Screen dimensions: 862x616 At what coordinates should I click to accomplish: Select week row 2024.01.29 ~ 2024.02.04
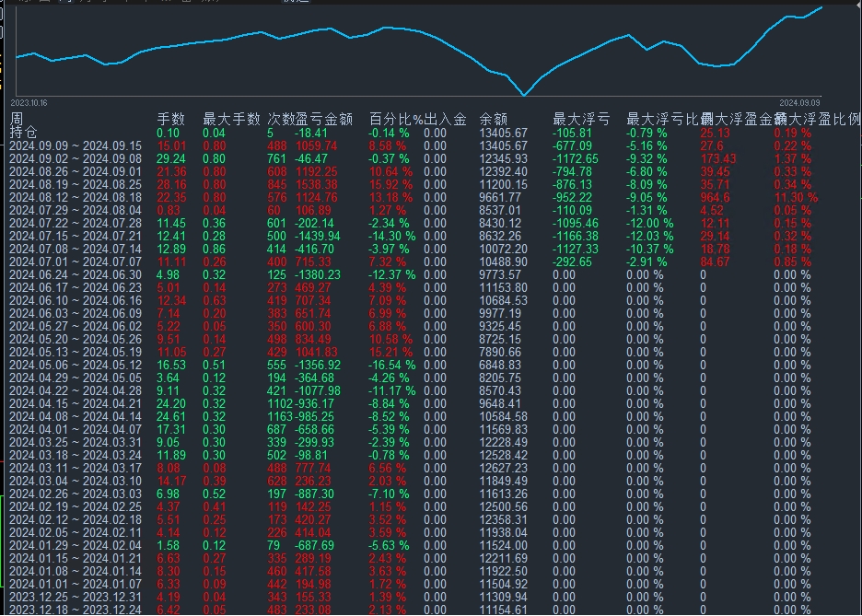(x=76, y=546)
